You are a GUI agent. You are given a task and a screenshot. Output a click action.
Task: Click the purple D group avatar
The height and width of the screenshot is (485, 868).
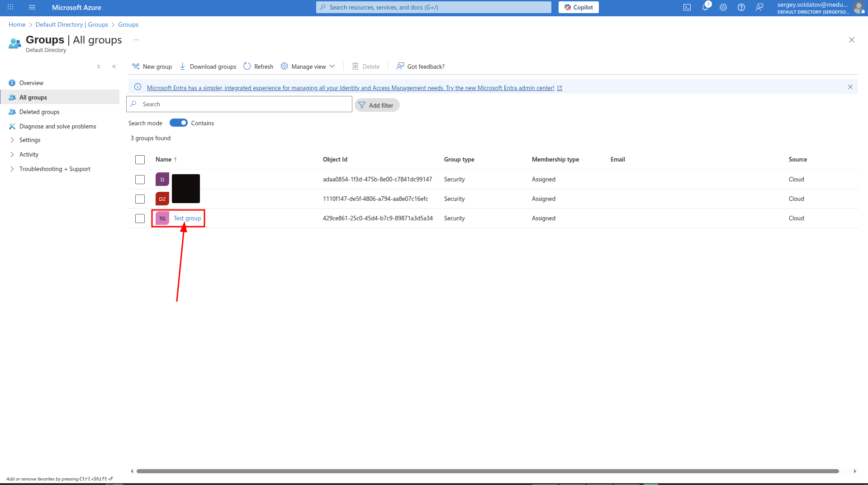click(162, 180)
